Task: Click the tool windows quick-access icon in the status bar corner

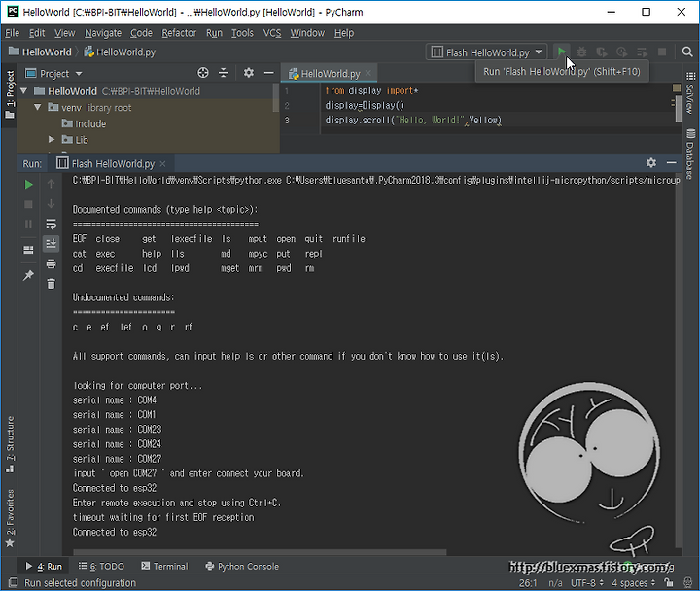Action: point(14,582)
